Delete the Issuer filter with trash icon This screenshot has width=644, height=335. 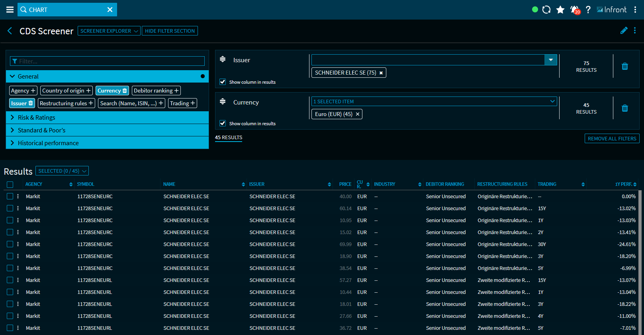(x=625, y=66)
